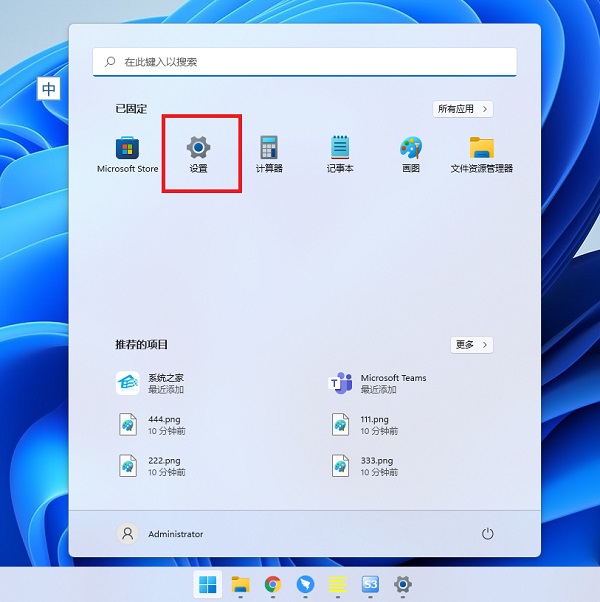The height and width of the screenshot is (602, 600).
Task: Expand the 所有应用 all apps list
Action: click(463, 109)
